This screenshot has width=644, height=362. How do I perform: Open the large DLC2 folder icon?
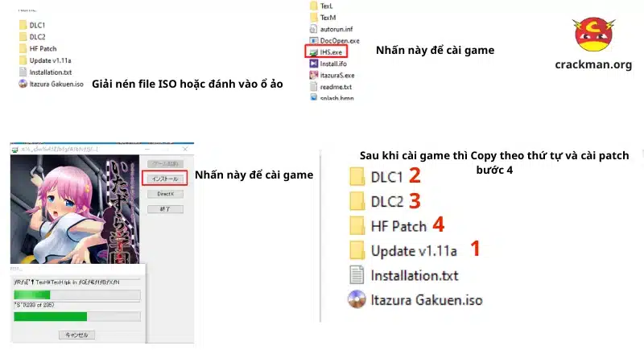coord(357,202)
